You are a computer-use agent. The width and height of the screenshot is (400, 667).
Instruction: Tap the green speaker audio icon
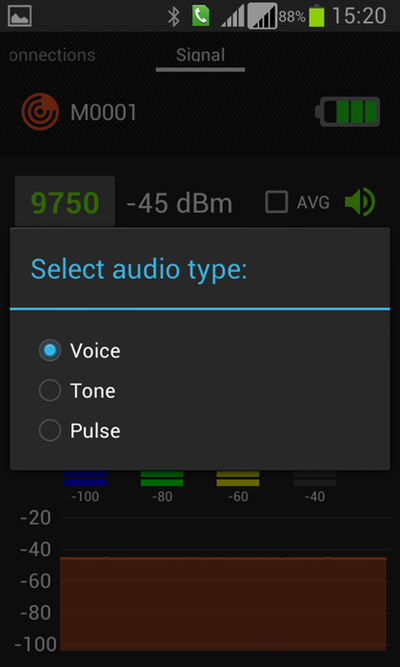(360, 202)
